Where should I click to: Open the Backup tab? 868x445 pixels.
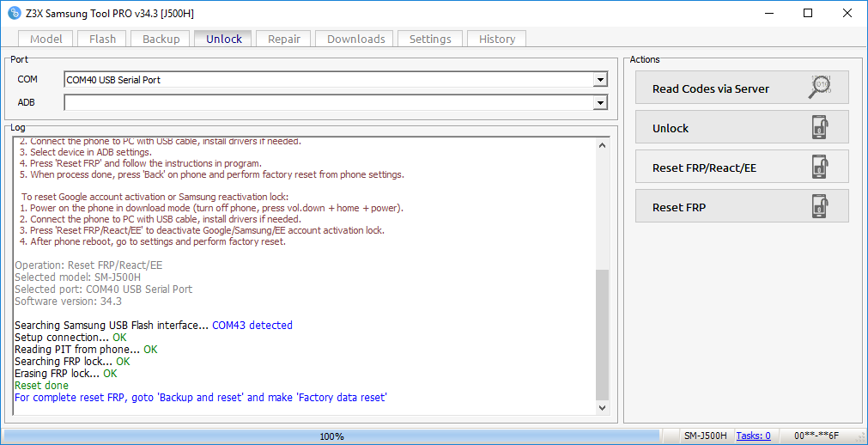coord(161,39)
